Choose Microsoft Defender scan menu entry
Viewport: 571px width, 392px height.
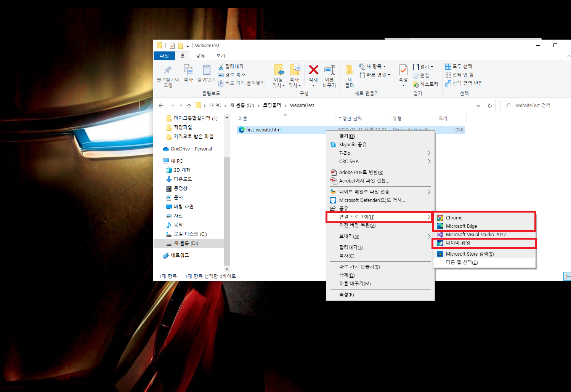pyautogui.click(x=380, y=200)
